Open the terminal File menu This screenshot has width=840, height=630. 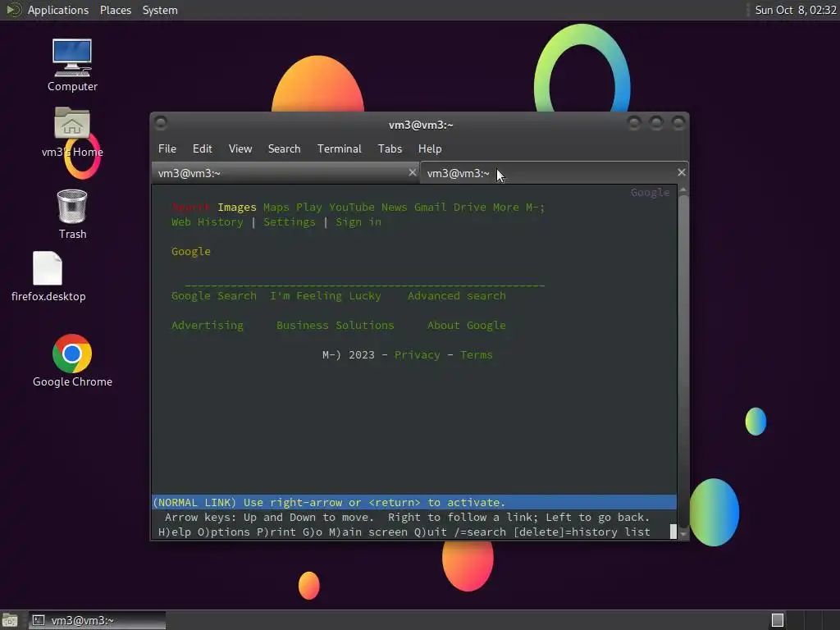point(167,149)
